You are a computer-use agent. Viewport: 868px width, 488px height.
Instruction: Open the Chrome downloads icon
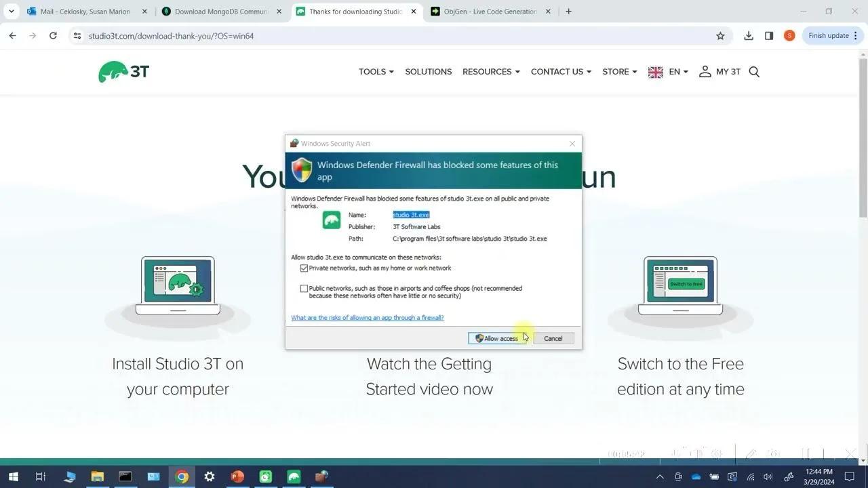749,36
